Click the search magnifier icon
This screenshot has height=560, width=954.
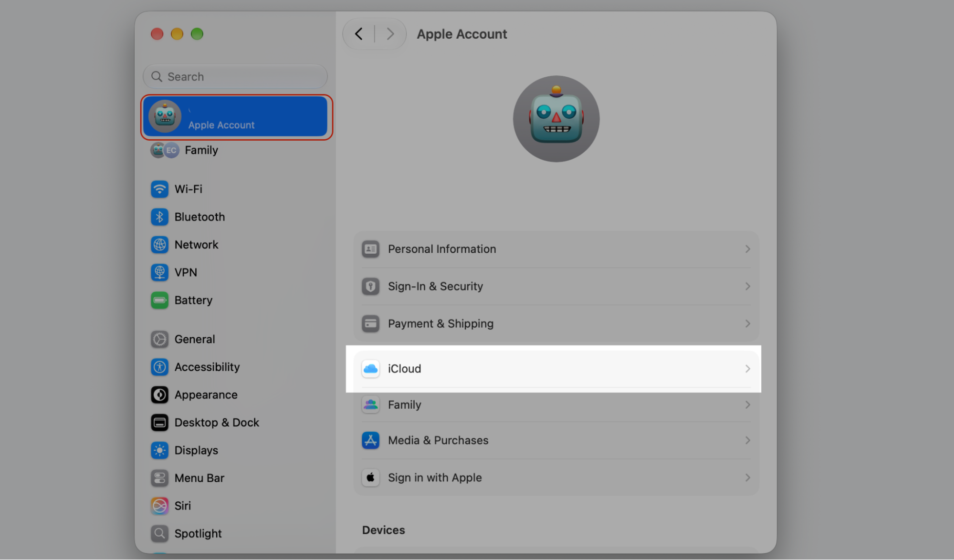(x=157, y=77)
